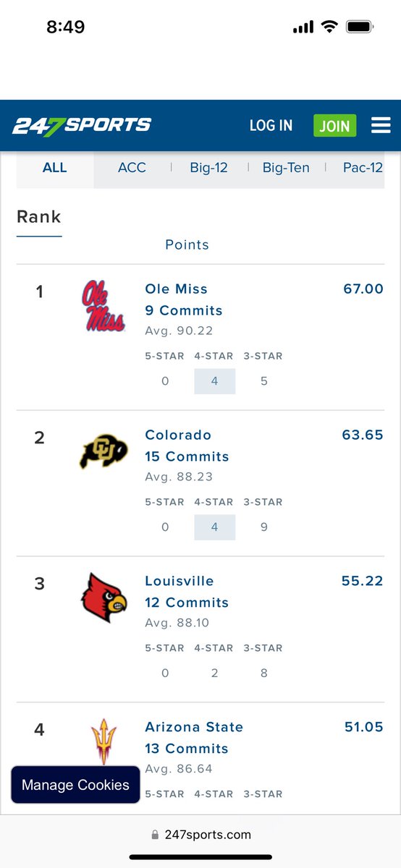Image resolution: width=401 pixels, height=868 pixels.
Task: Tap the lock icon in address bar
Action: point(155,835)
